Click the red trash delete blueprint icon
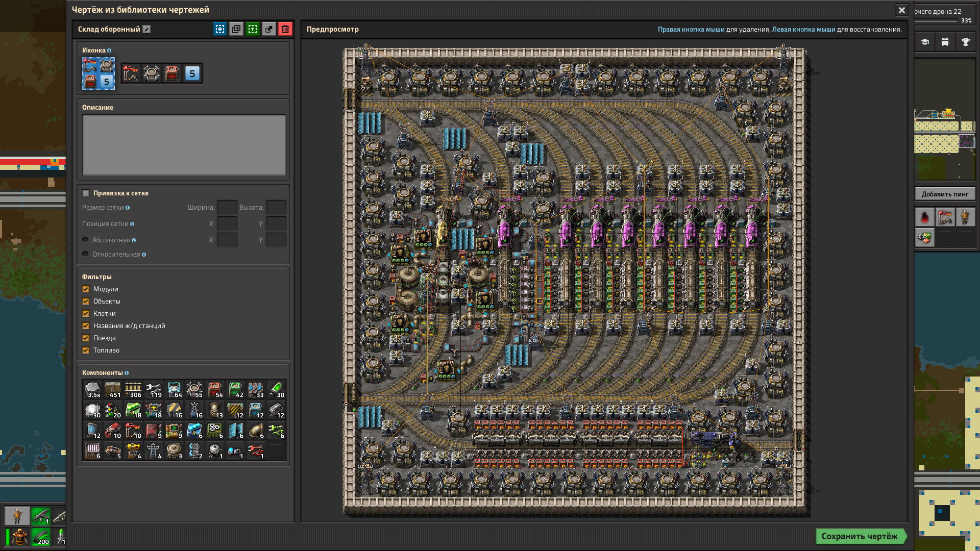Image resolution: width=980 pixels, height=551 pixels. [x=285, y=29]
